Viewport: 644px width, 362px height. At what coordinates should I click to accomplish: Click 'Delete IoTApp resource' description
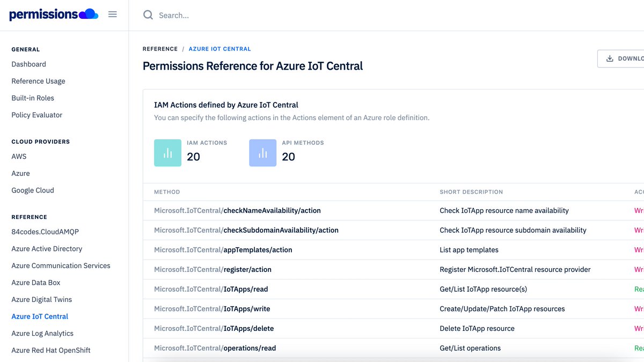pos(477,328)
